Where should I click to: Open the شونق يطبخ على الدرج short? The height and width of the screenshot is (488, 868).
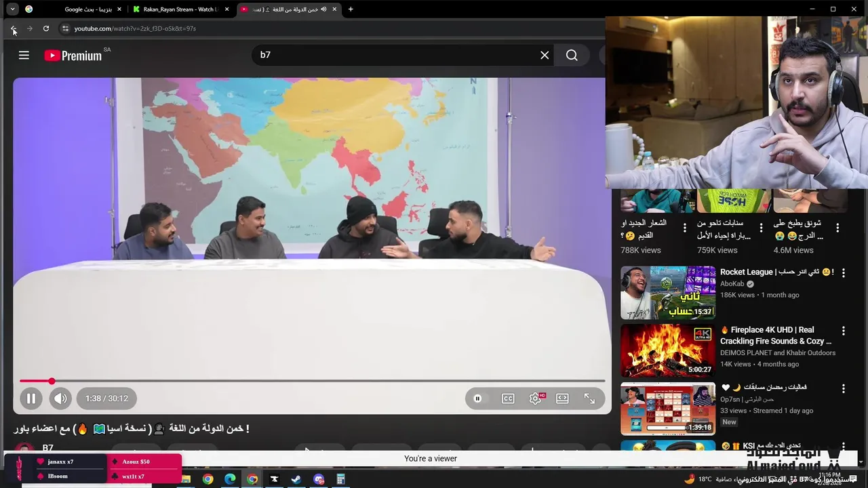tap(797, 229)
